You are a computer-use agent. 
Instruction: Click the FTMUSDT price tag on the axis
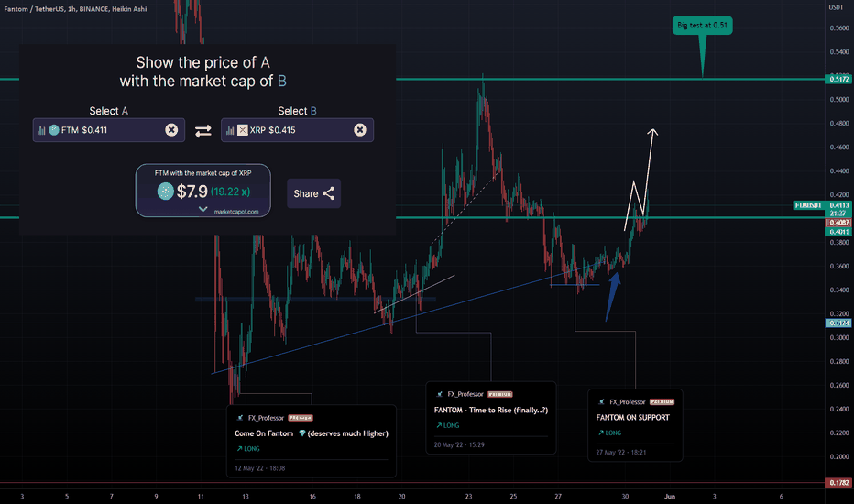[x=808, y=205]
